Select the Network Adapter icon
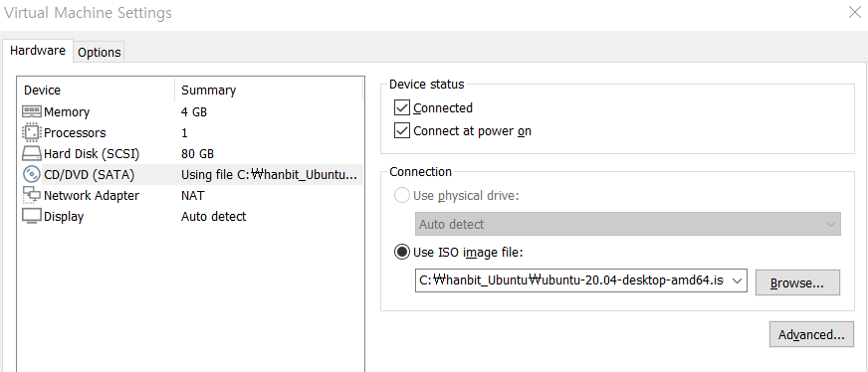Image resolution: width=868 pixels, height=372 pixels. [32, 196]
